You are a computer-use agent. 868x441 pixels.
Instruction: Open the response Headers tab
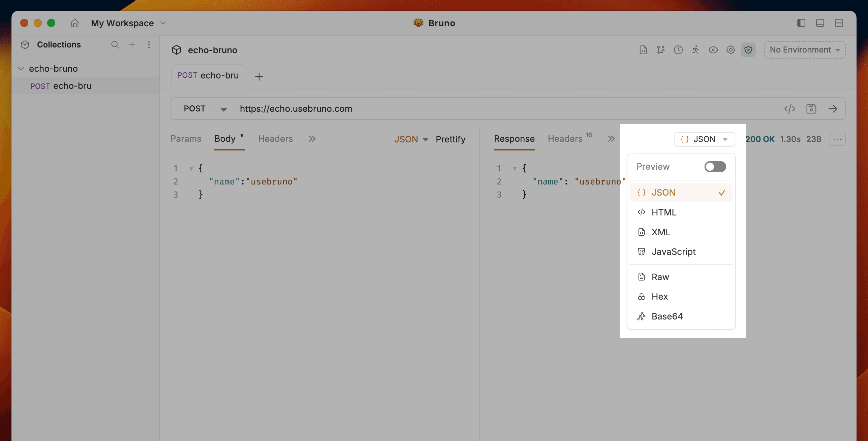[565, 138]
